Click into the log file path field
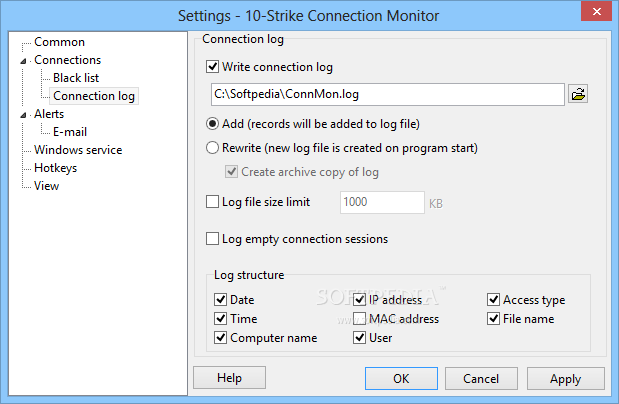This screenshot has height=404, width=619. [x=388, y=94]
